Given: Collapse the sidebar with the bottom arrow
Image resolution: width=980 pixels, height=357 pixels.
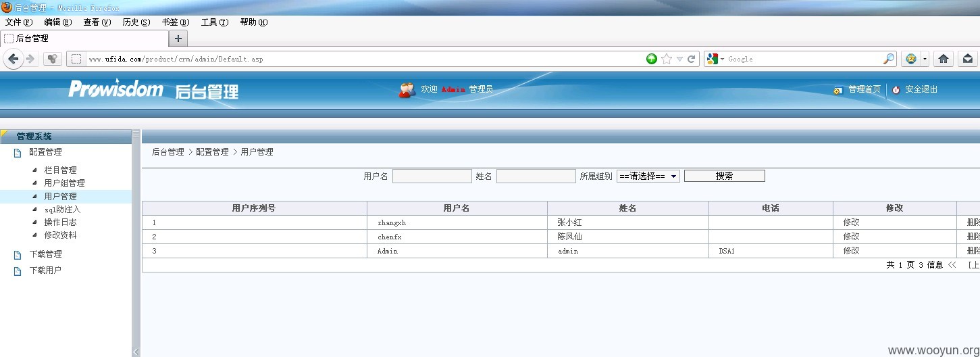Looking at the screenshot, I should click(136, 352).
